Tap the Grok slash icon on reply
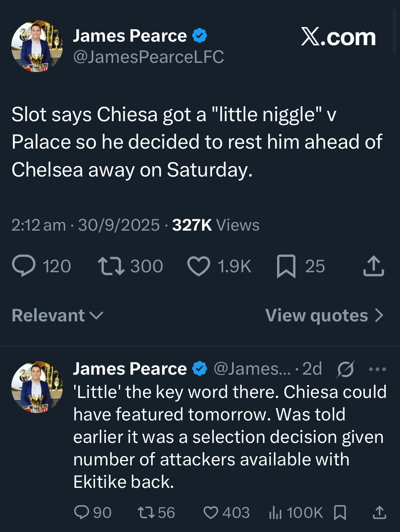The height and width of the screenshot is (532, 400). [x=345, y=369]
